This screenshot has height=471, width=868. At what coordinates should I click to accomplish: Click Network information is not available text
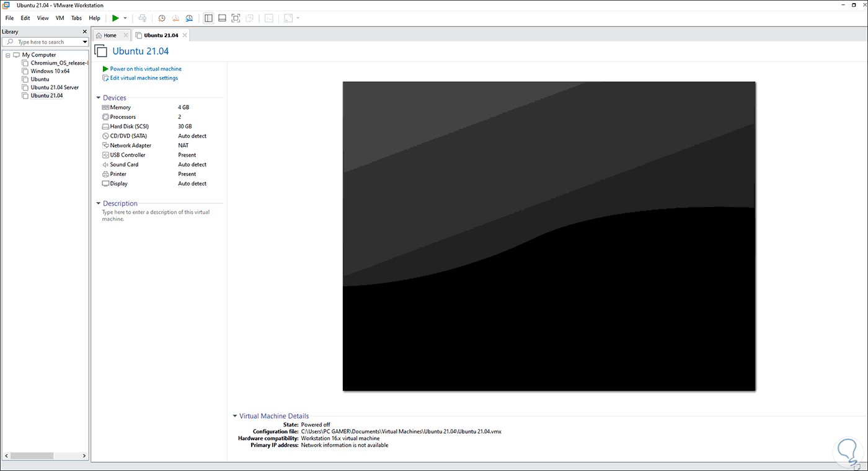(x=345, y=445)
